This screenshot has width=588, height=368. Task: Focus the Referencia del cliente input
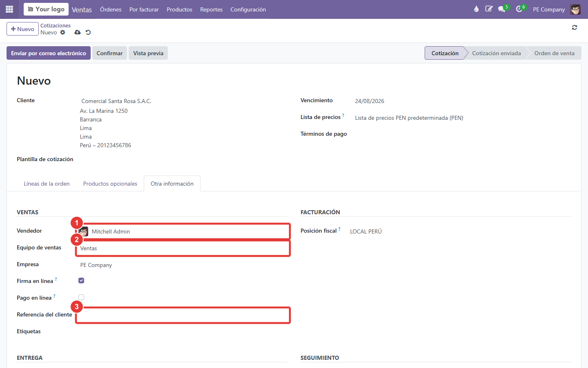(x=183, y=315)
